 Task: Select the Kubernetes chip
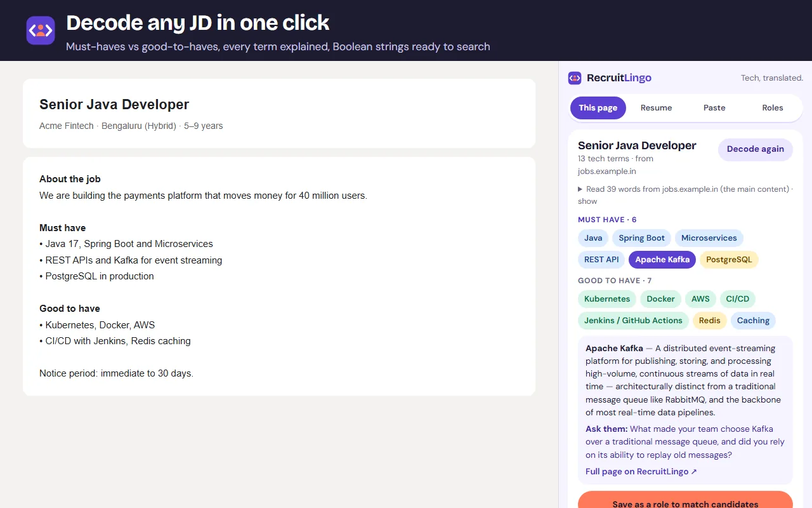click(607, 299)
